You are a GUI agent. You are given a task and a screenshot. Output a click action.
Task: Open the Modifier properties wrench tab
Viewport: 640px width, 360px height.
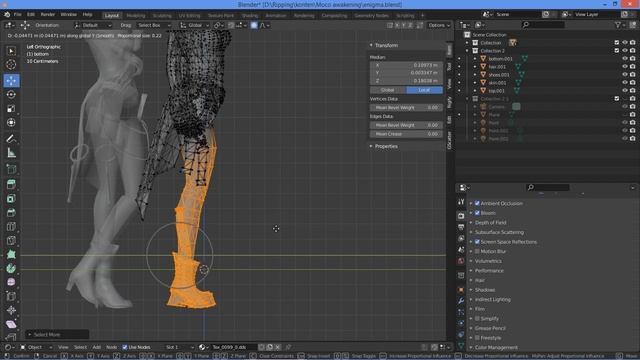(x=461, y=301)
